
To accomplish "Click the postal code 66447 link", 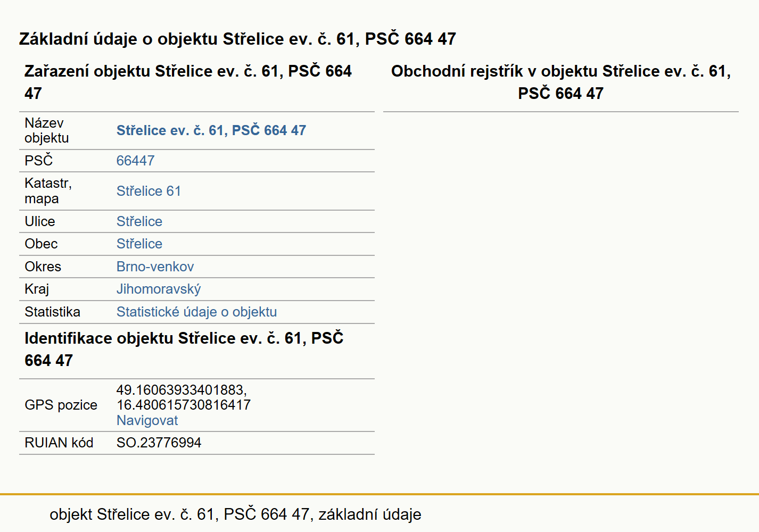I will point(135,161).
